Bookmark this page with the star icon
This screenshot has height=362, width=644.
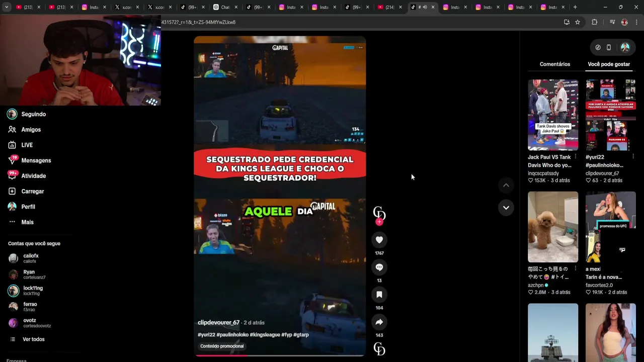[578, 22]
